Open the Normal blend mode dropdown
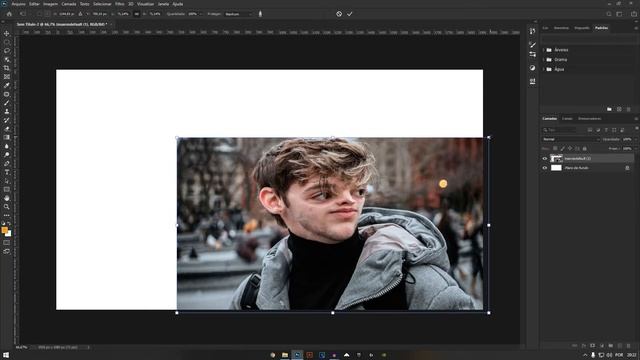Screen dimensions: 640x360 (571, 139)
